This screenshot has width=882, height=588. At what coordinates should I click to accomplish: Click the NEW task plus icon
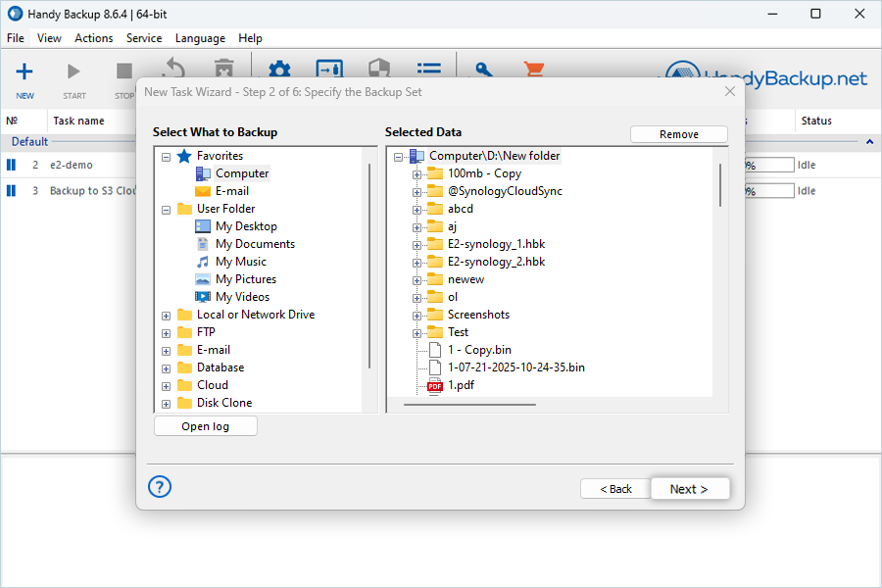point(24,72)
